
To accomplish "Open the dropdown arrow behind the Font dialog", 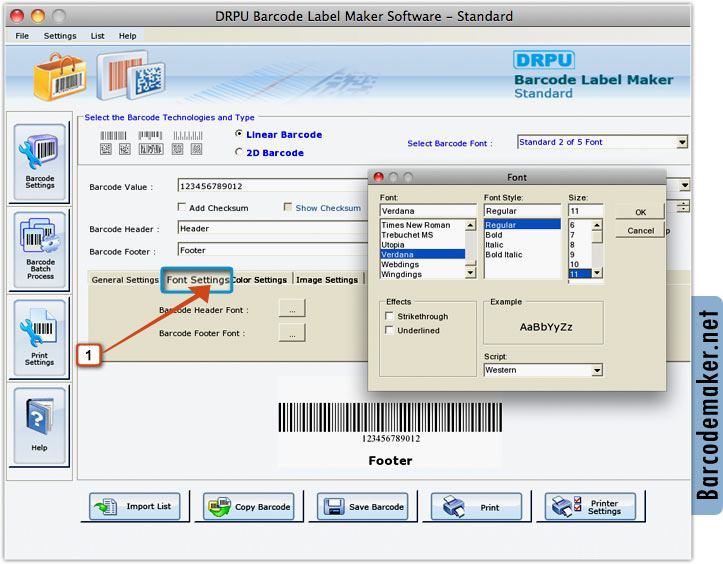I will 685,185.
